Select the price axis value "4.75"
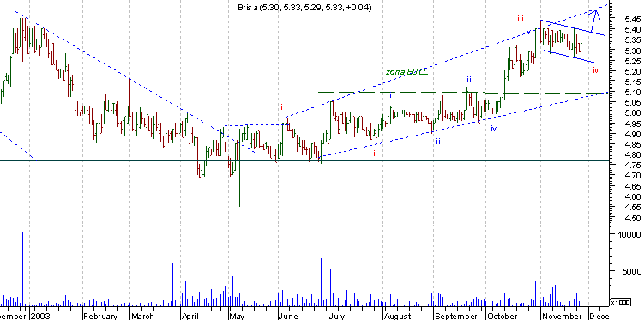Viewport: 644px width, 320px height. pos(632,165)
